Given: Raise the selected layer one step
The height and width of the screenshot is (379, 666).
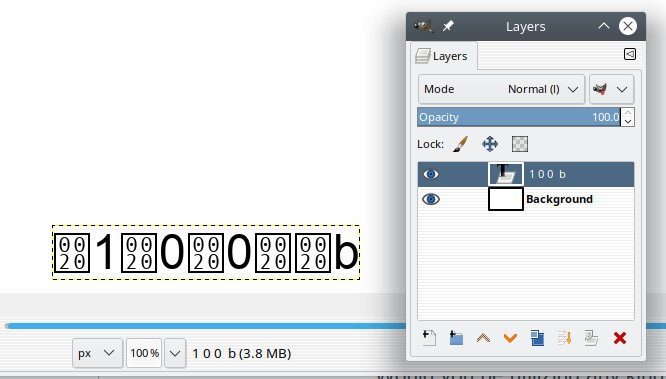Looking at the screenshot, I should 483,338.
